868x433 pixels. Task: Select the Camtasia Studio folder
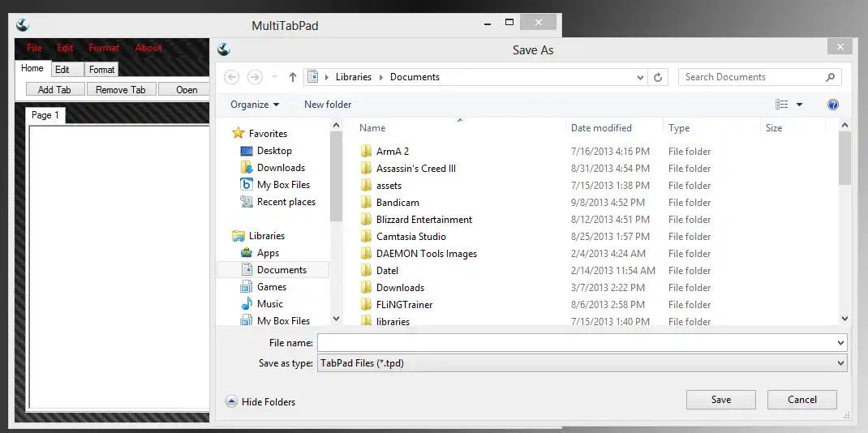tap(410, 237)
